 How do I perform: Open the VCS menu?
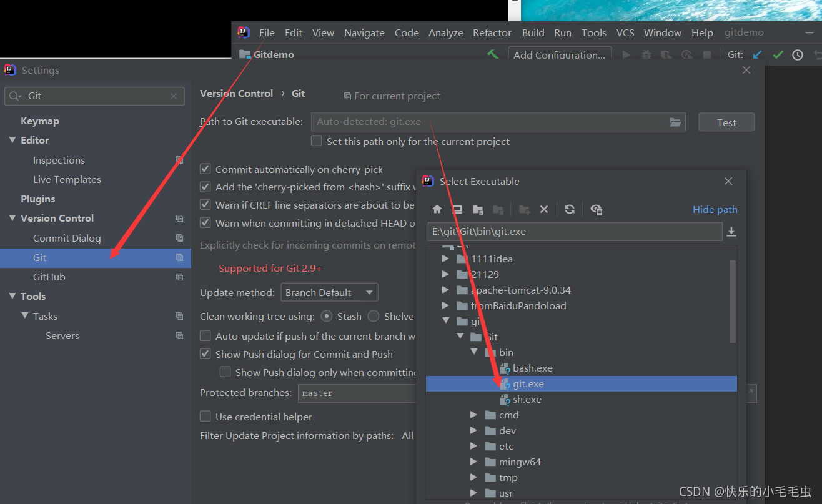coord(625,32)
